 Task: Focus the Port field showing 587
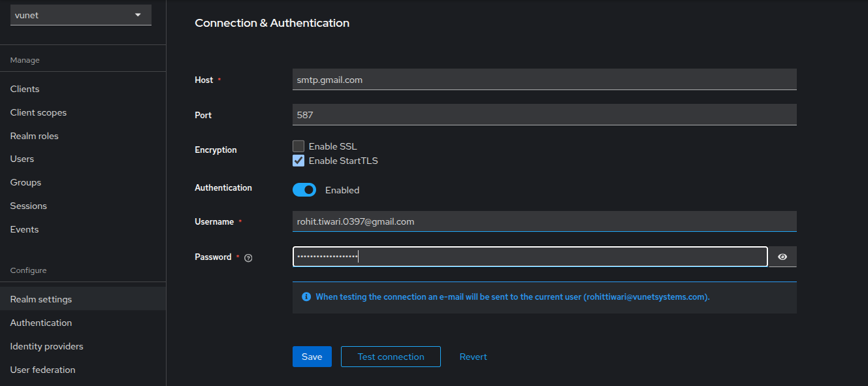[x=544, y=115]
